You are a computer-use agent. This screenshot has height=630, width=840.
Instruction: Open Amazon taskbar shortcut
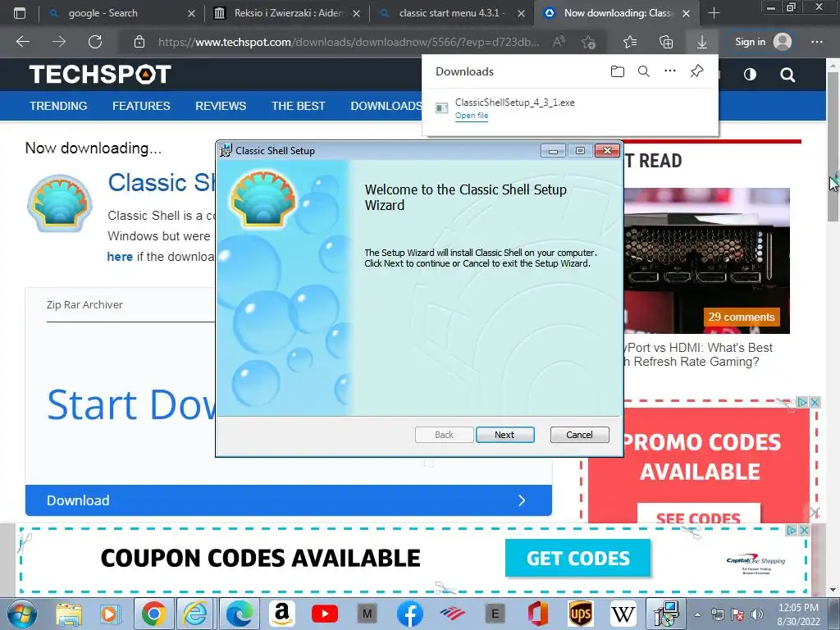(282, 614)
